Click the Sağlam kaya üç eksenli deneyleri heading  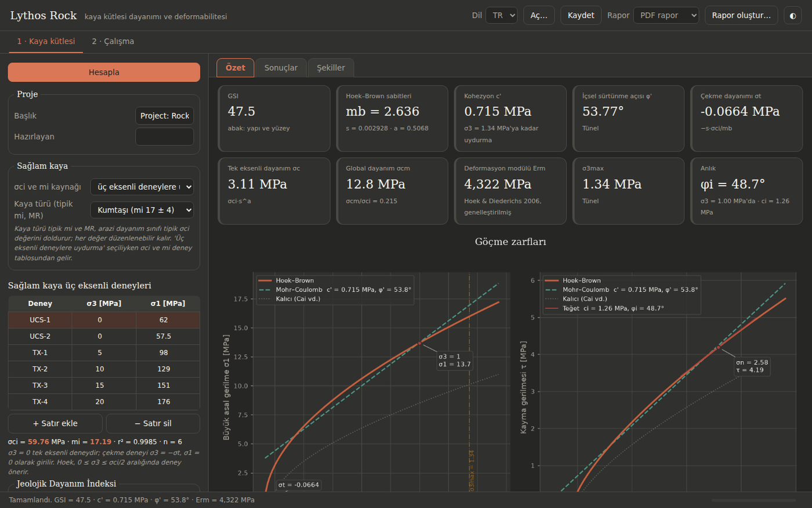click(79, 286)
